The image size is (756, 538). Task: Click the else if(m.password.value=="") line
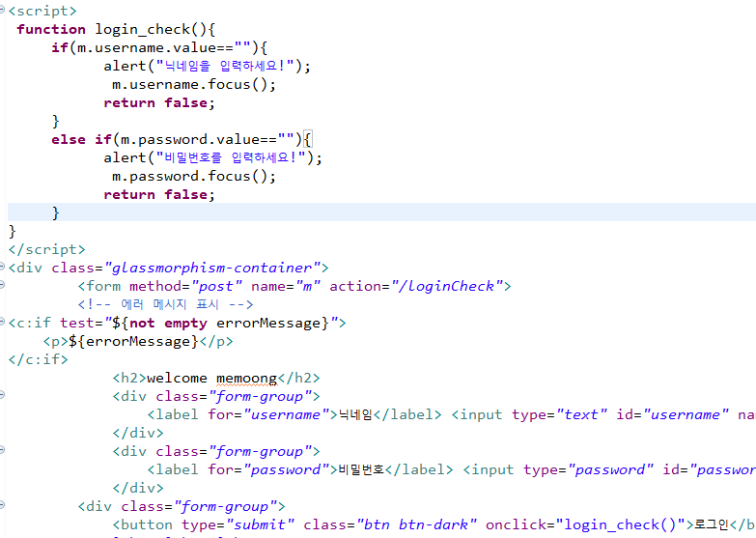182,139
